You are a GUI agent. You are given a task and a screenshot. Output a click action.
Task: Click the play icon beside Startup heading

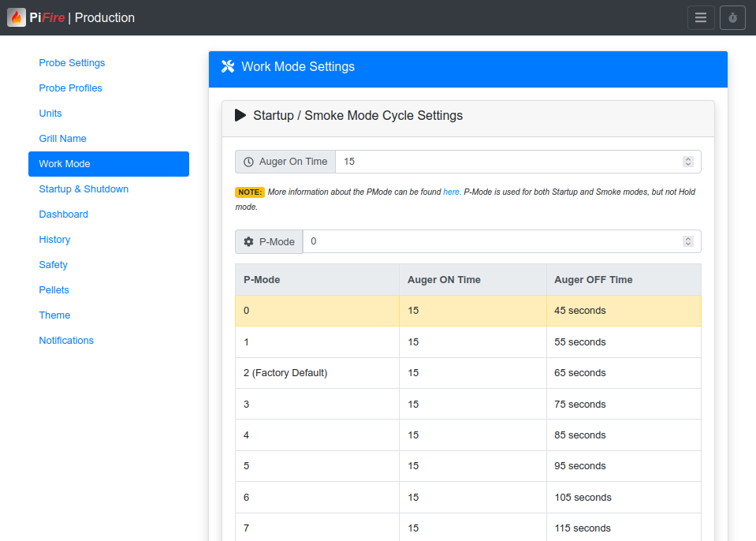pos(240,115)
